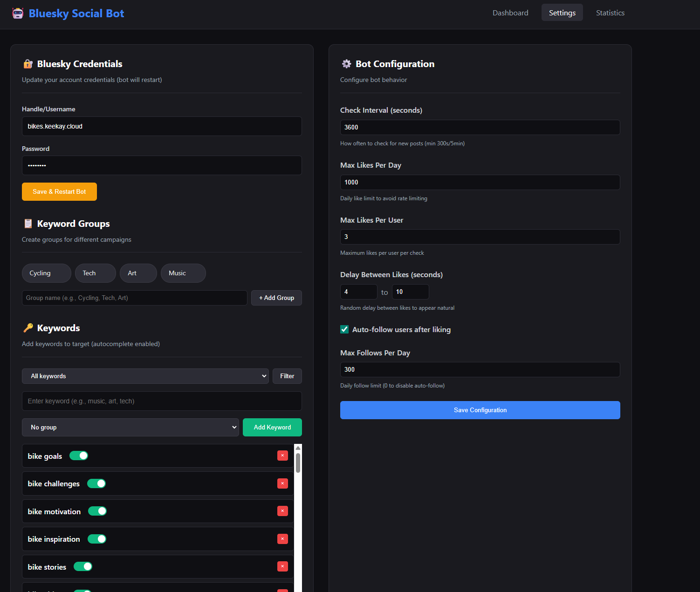
Task: Remove the 'bike inspiration' keyword
Action: pos(282,539)
